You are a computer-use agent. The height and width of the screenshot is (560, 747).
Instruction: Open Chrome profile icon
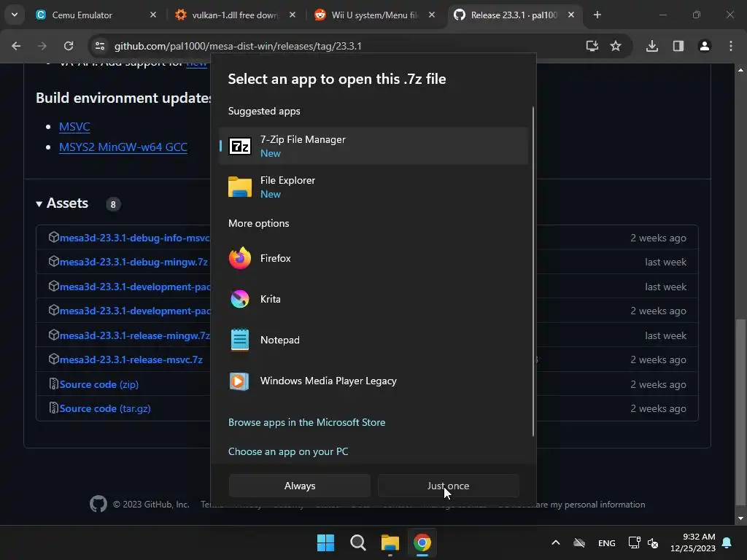coord(705,46)
